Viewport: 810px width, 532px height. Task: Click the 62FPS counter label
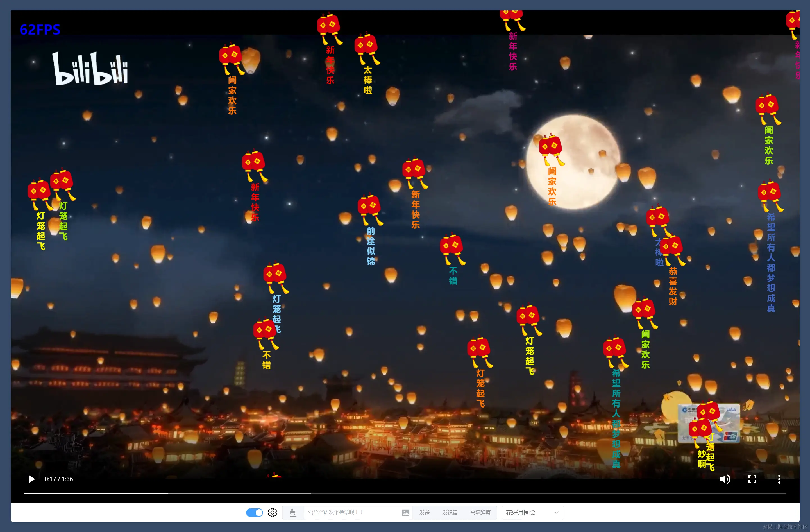click(x=40, y=30)
